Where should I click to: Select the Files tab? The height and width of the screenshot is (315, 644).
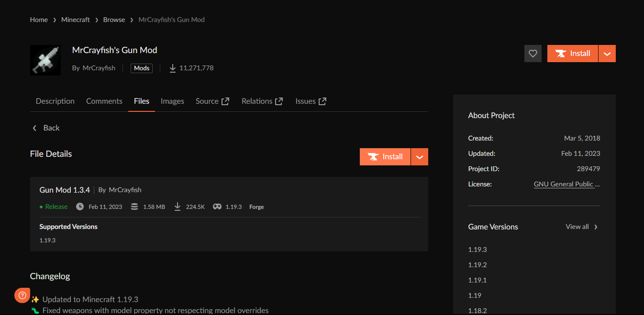pyautogui.click(x=142, y=101)
